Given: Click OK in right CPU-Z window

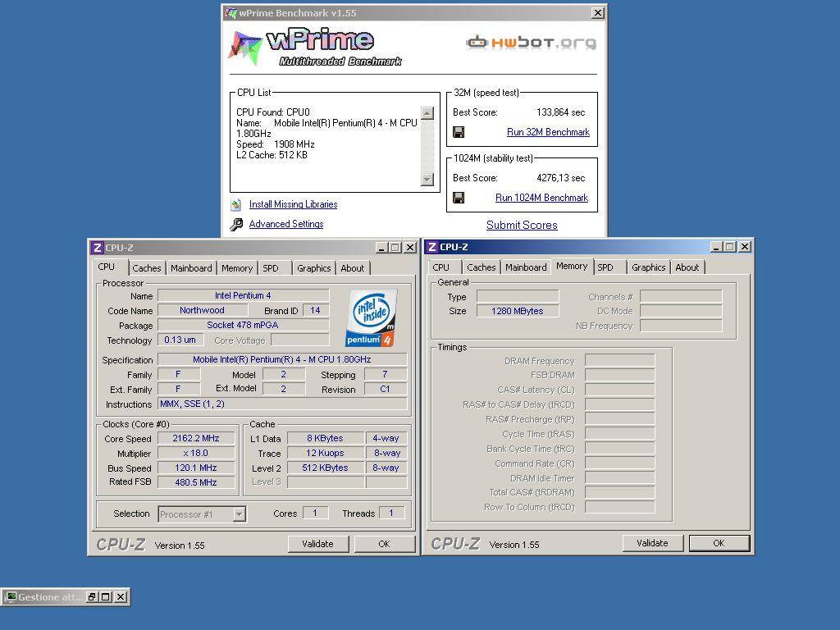Looking at the screenshot, I should [719, 543].
